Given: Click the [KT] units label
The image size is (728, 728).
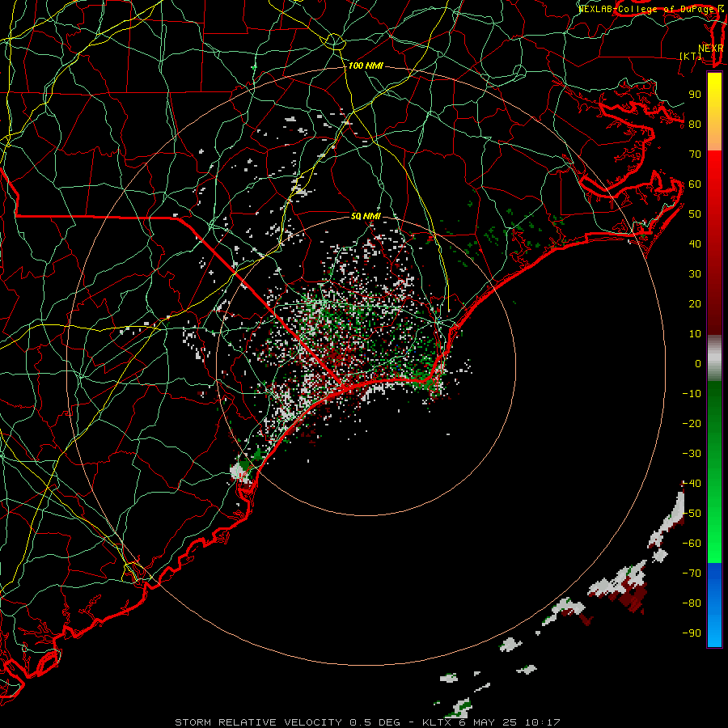Looking at the screenshot, I should pos(690,56).
